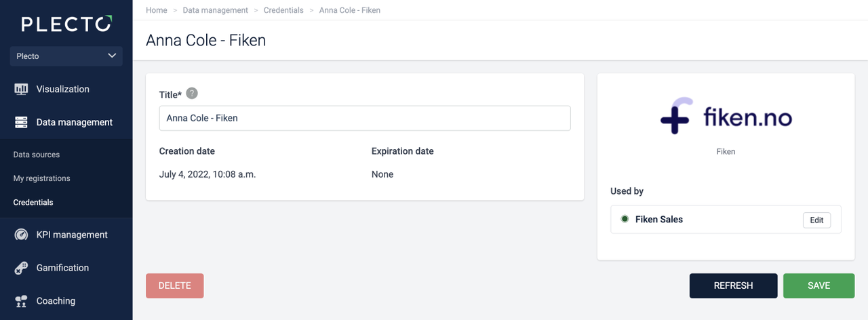The image size is (868, 320).
Task: Select Credentials in the sidebar
Action: point(33,202)
